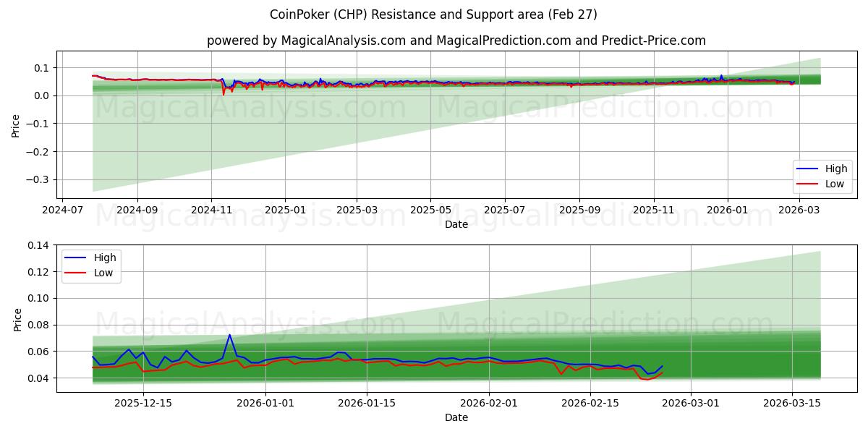This screenshot has width=868, height=434.
Task: Click the 'Price' axis title of the top chart
Action: click(16, 125)
